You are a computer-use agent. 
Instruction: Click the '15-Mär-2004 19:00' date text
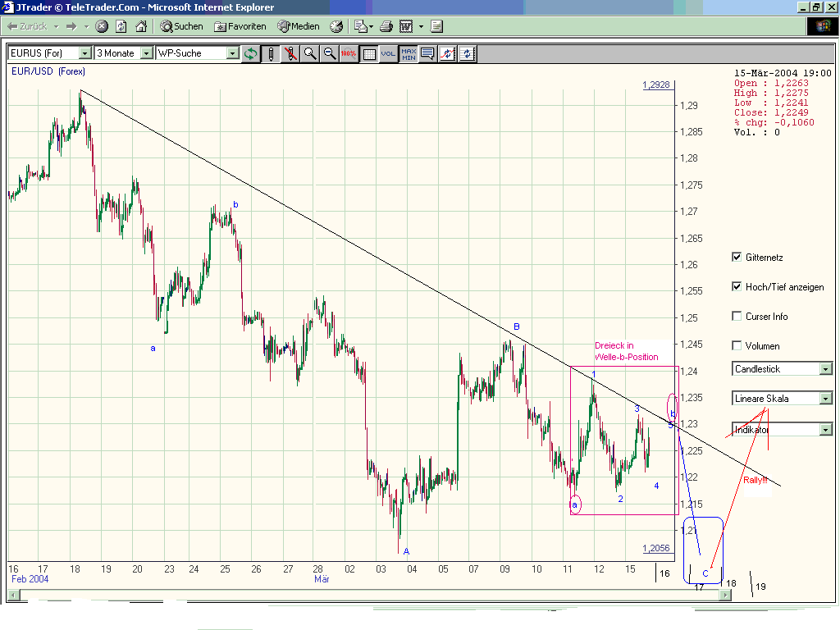[x=783, y=73]
